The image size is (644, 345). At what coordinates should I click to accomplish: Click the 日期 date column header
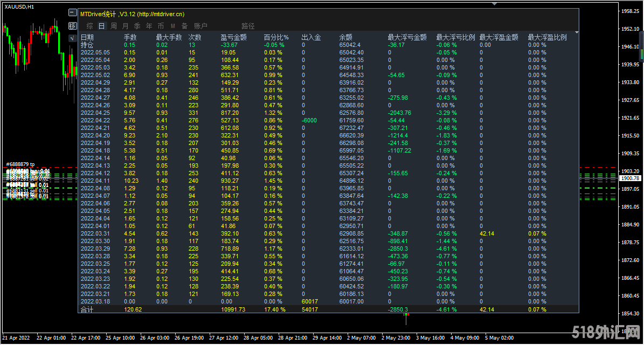87,37
